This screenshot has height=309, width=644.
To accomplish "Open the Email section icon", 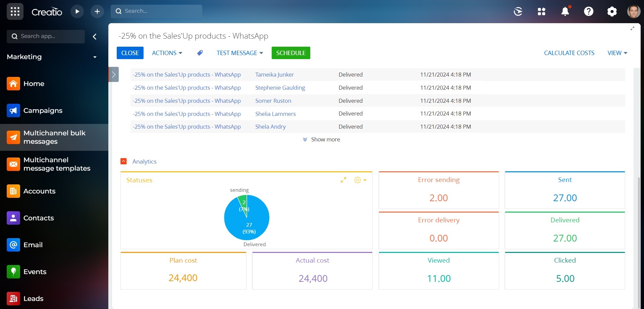I will tap(13, 245).
